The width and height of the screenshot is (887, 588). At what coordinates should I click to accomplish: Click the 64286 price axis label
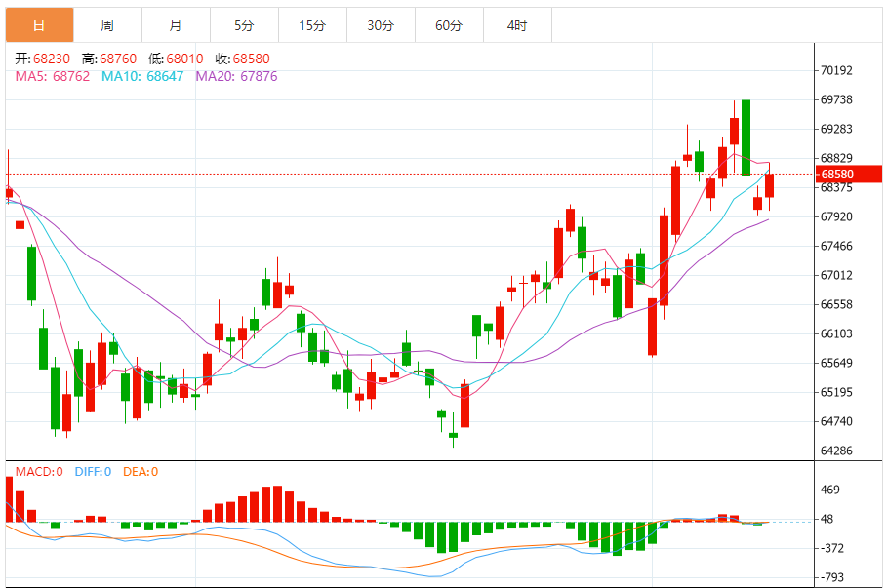pos(836,451)
